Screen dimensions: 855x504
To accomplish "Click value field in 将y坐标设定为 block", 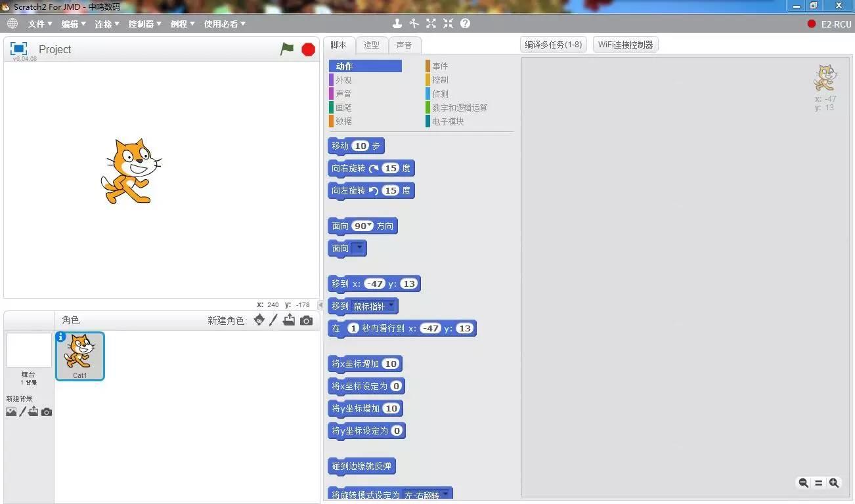I will point(396,430).
